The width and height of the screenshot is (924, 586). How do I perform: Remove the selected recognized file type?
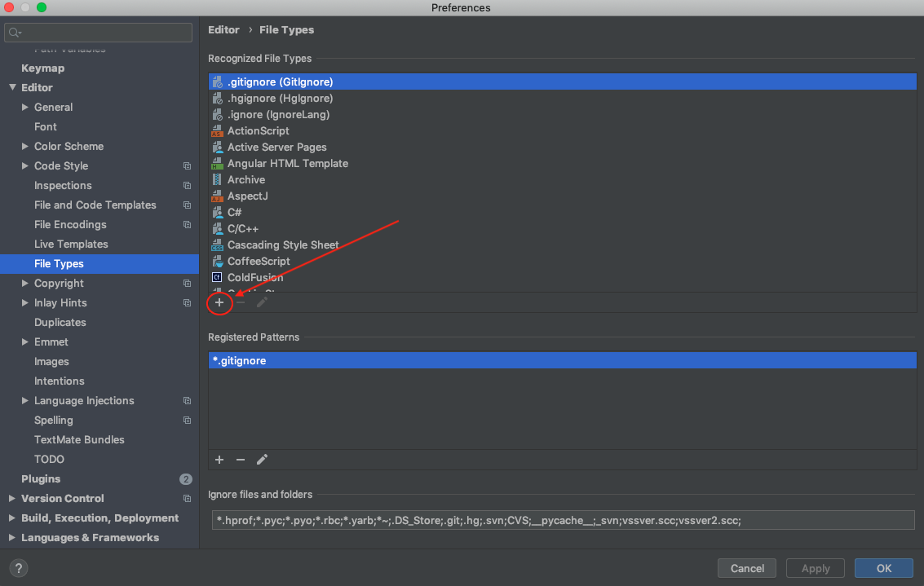click(x=241, y=302)
